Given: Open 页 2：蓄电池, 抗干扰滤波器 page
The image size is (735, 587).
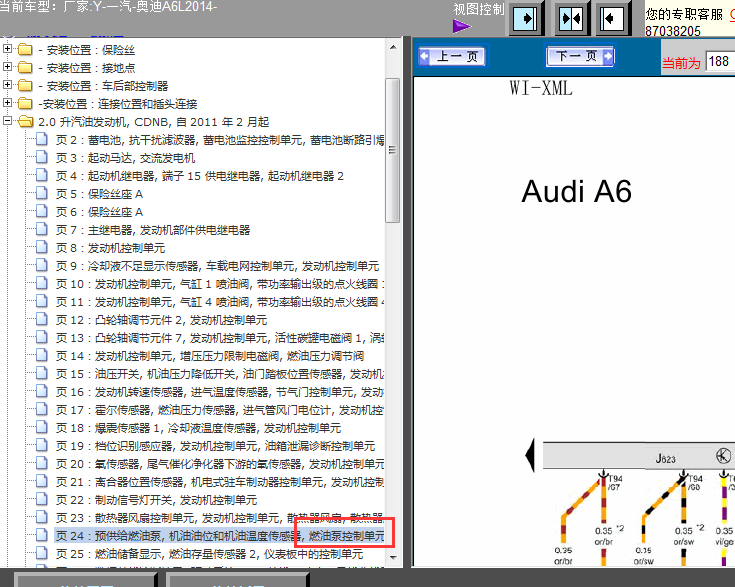Looking at the screenshot, I should (220, 140).
